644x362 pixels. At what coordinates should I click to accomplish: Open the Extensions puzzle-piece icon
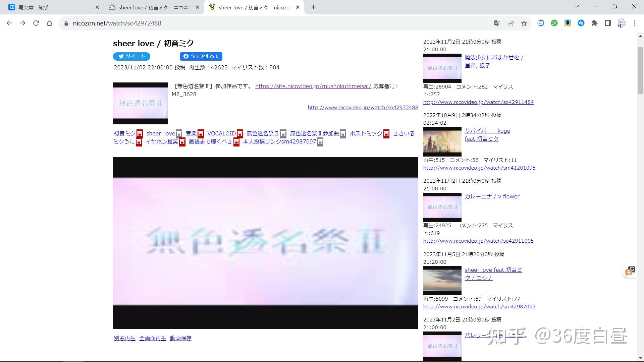point(594,23)
